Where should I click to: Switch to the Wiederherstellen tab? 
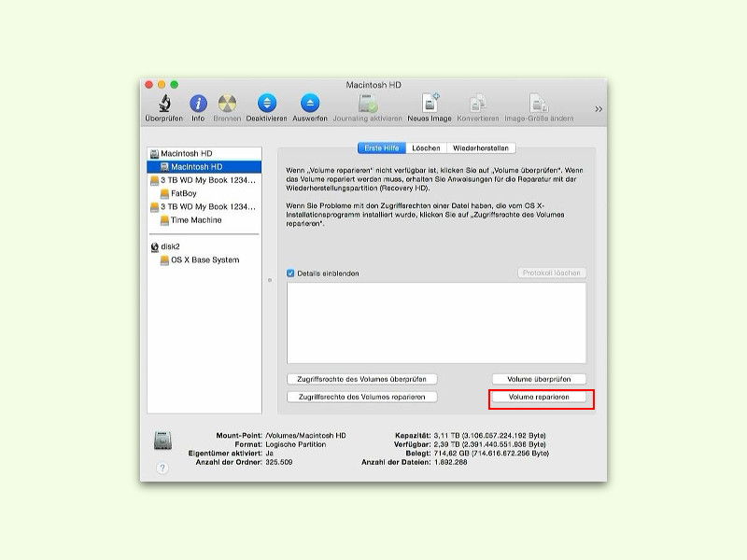pos(481,148)
